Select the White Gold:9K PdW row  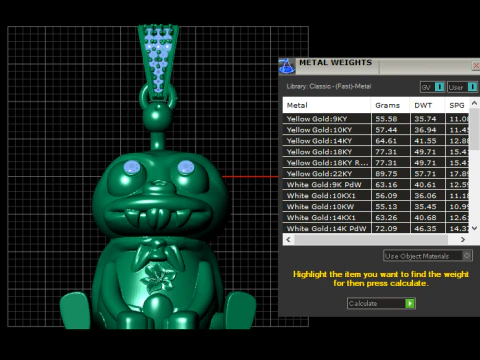point(376,184)
